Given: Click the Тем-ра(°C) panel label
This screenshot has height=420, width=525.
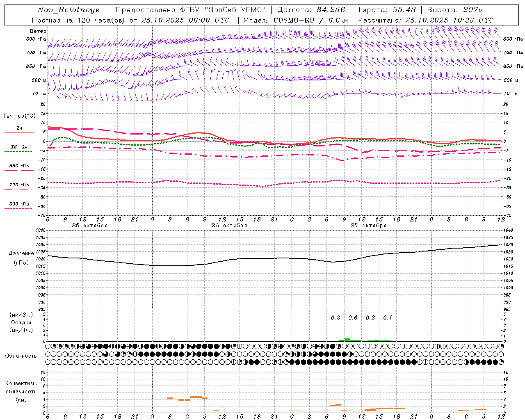Looking at the screenshot, I should tap(19, 116).
